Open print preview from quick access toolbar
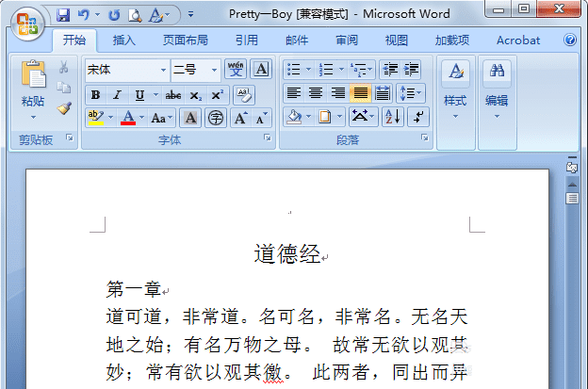Viewport: 588px width, 389px height. (135, 15)
